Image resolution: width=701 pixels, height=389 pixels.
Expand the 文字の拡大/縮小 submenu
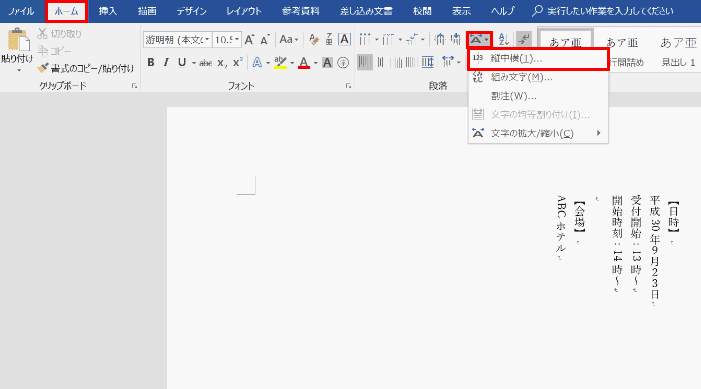[538, 133]
